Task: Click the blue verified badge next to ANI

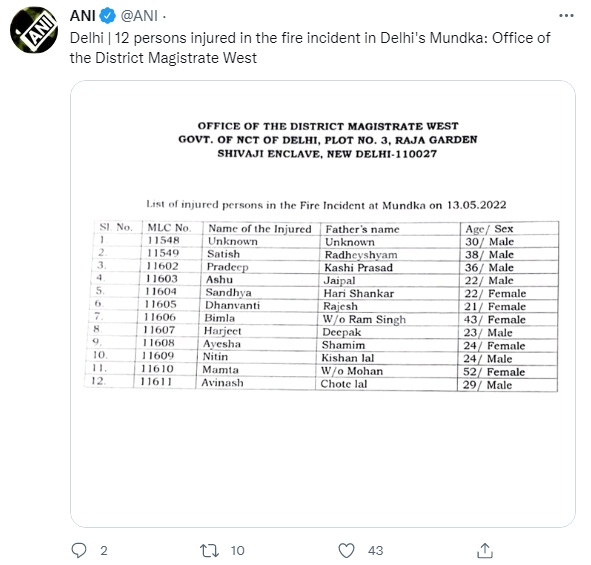Action: click(x=107, y=16)
